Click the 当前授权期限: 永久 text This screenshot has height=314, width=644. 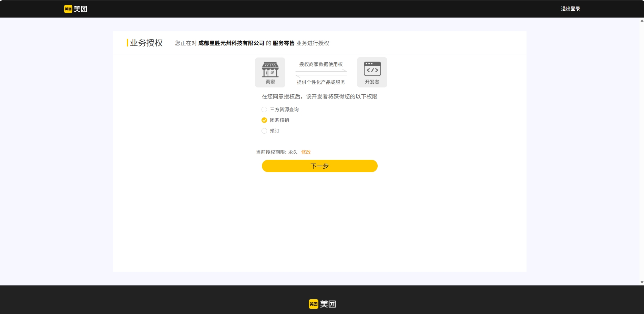click(x=277, y=152)
